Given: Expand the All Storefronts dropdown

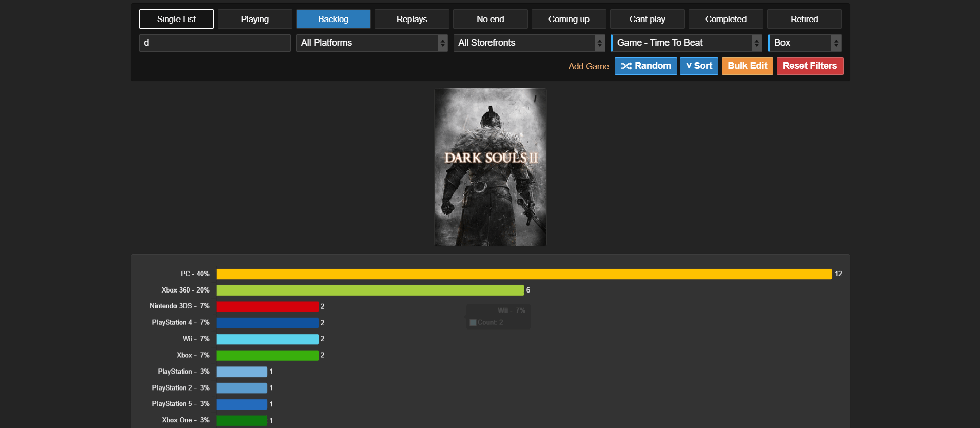Looking at the screenshot, I should [528, 43].
